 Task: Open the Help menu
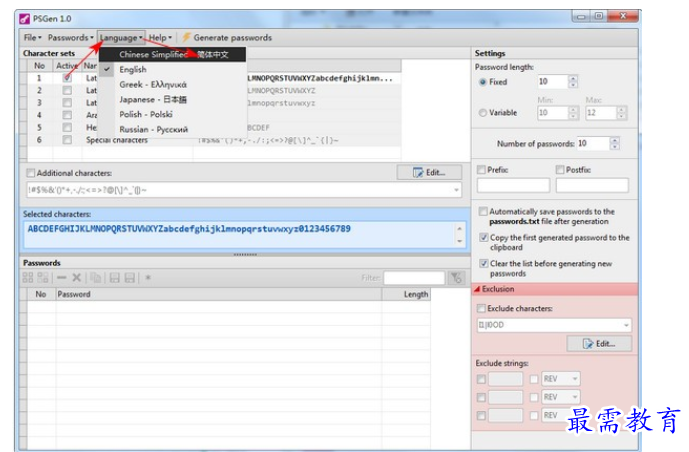[x=160, y=38]
